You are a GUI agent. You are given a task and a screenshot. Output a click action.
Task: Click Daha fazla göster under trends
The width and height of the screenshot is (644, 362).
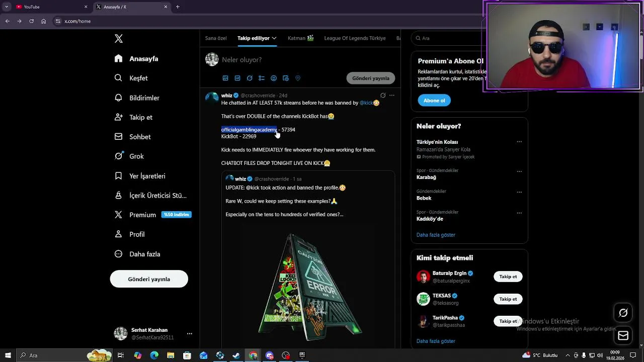click(436, 235)
